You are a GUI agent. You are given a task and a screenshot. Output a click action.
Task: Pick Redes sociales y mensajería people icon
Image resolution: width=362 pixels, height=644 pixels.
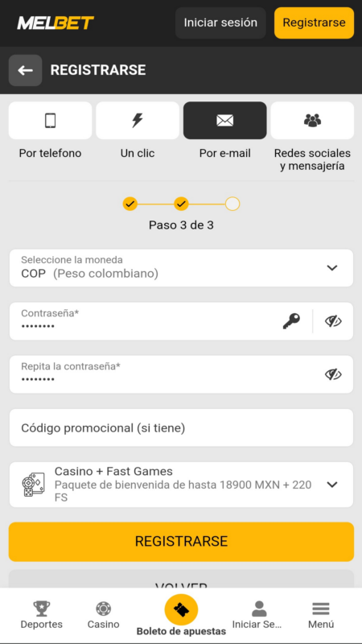click(x=312, y=120)
